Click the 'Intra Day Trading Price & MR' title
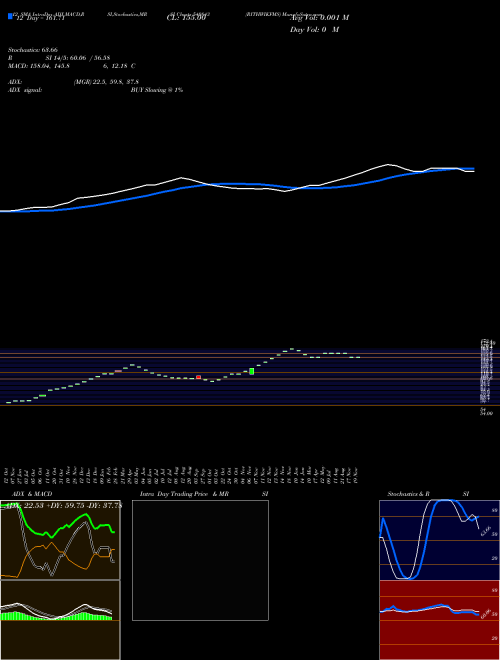 click(x=185, y=494)
